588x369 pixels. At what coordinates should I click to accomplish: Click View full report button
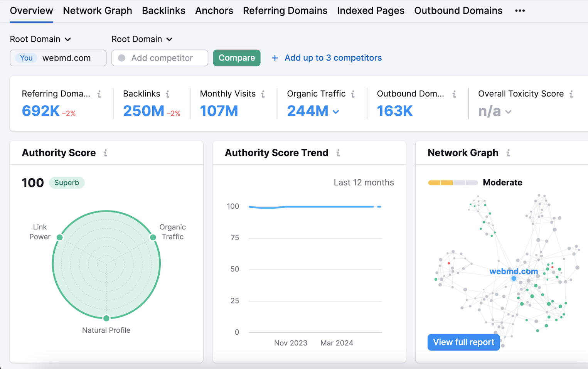463,342
